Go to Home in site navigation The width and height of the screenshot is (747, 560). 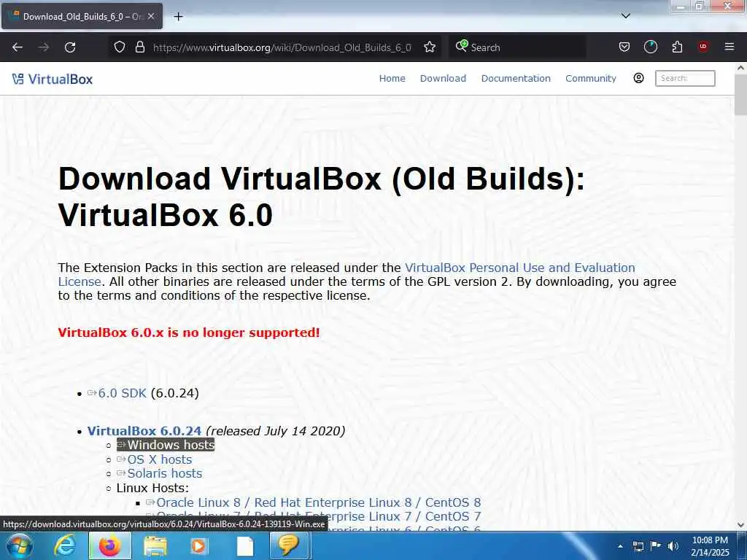[x=392, y=79]
